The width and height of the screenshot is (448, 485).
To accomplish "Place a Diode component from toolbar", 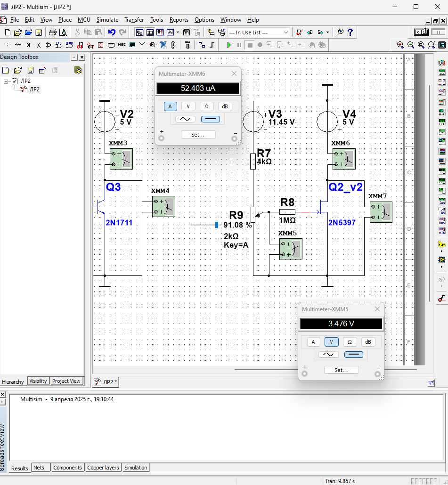I will 28,45.
